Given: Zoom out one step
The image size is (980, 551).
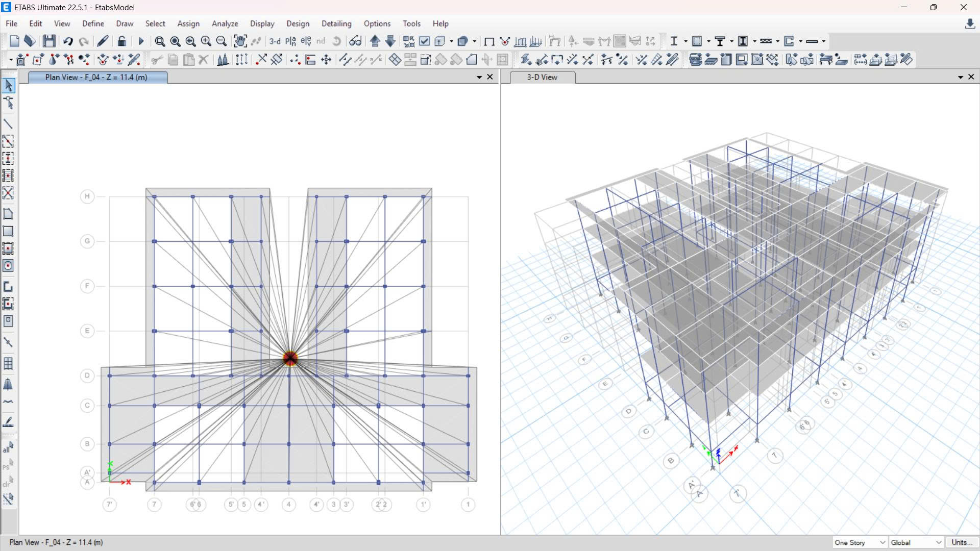Looking at the screenshot, I should pos(221,41).
